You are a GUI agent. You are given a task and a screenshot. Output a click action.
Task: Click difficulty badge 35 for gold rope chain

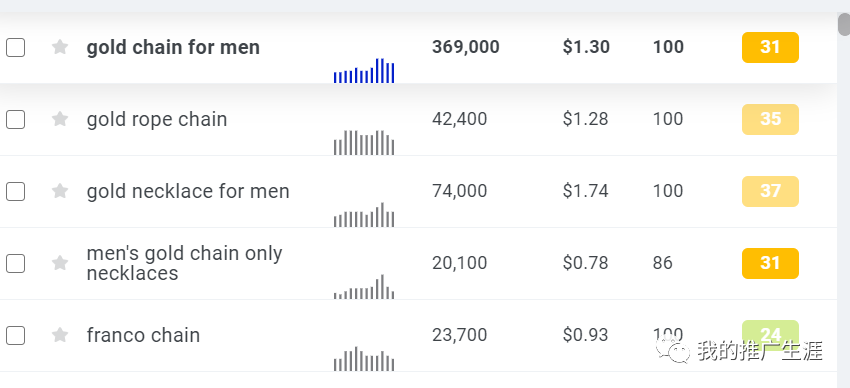pos(770,119)
